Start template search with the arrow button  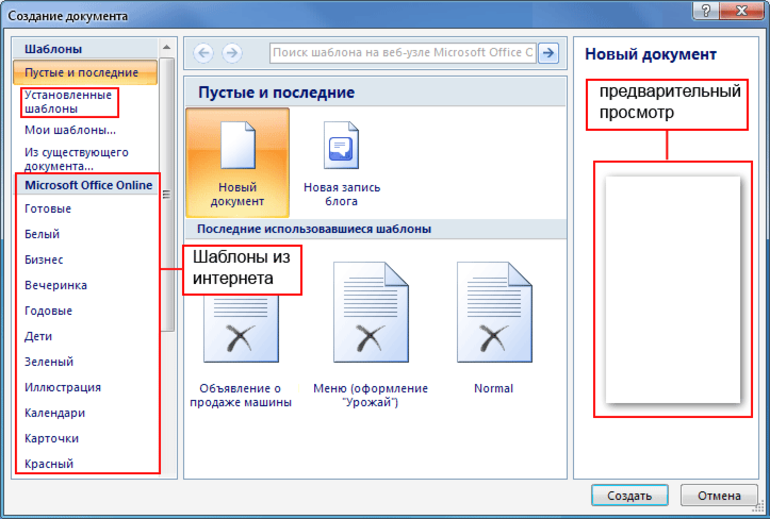[x=549, y=53]
